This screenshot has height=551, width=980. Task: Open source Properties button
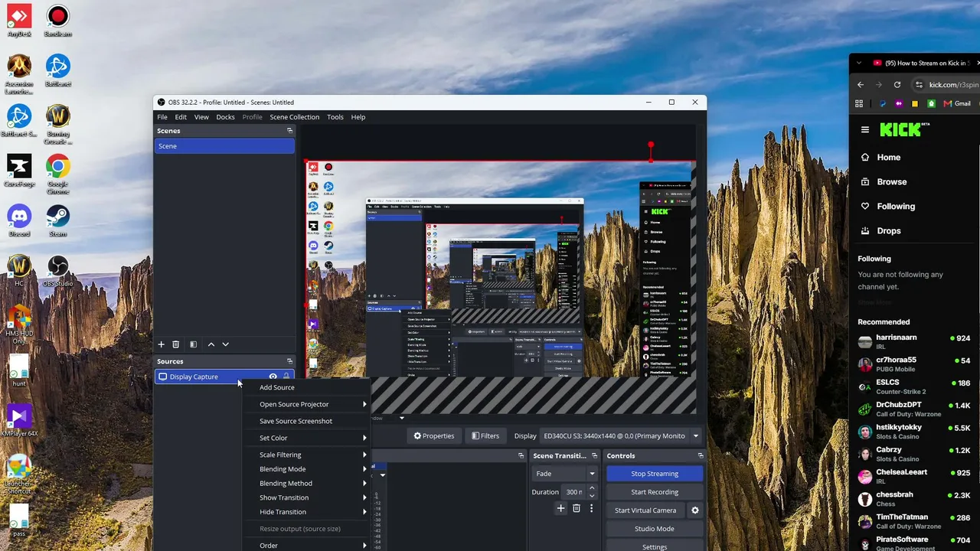point(434,436)
